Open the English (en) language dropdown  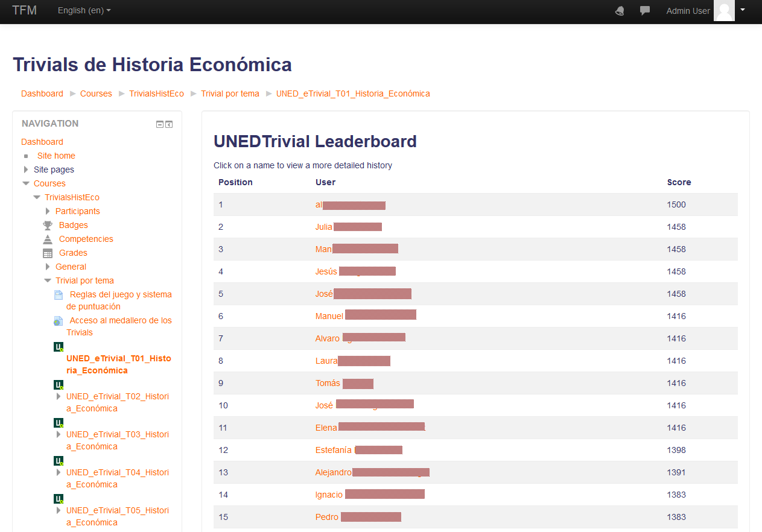pyautogui.click(x=84, y=10)
